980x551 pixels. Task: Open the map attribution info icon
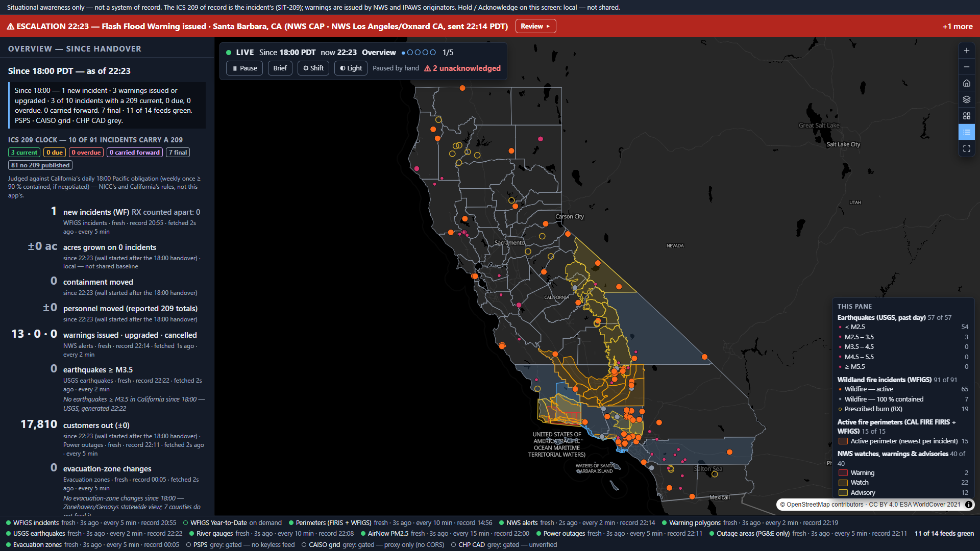pyautogui.click(x=968, y=505)
